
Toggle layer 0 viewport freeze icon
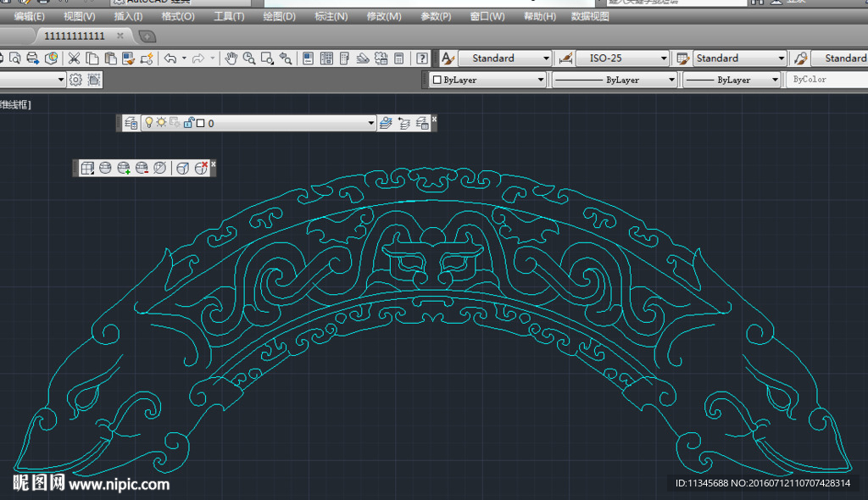click(x=175, y=122)
